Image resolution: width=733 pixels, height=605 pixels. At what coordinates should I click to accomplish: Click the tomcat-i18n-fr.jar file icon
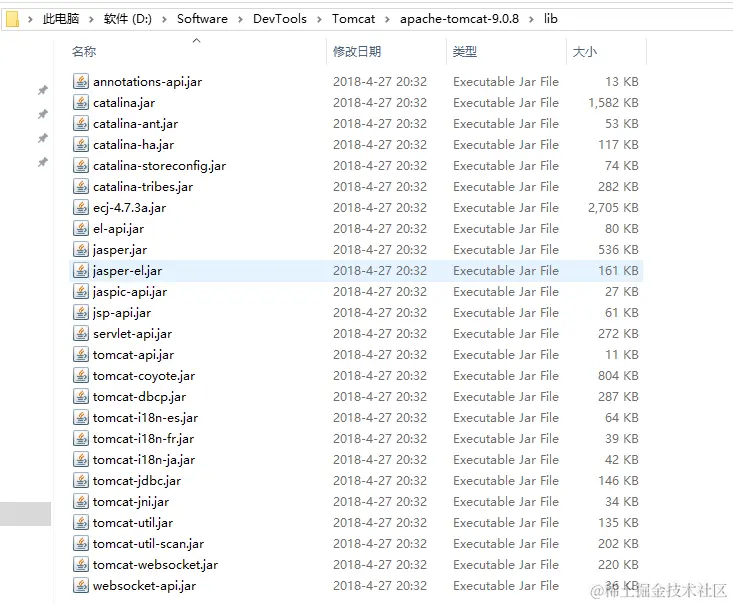[81, 439]
